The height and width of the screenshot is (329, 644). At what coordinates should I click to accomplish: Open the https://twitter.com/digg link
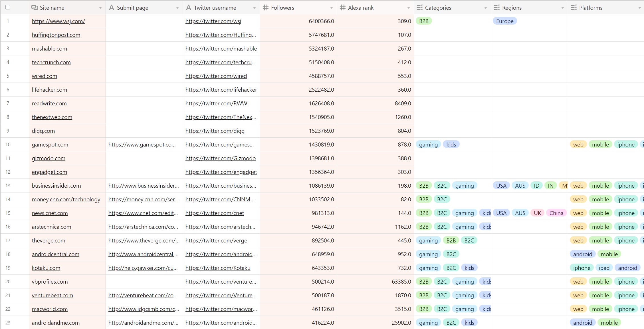pos(215,131)
